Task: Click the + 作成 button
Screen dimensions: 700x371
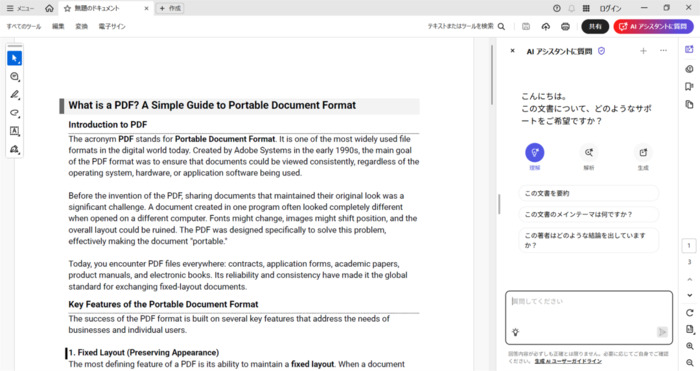Action: pos(170,8)
